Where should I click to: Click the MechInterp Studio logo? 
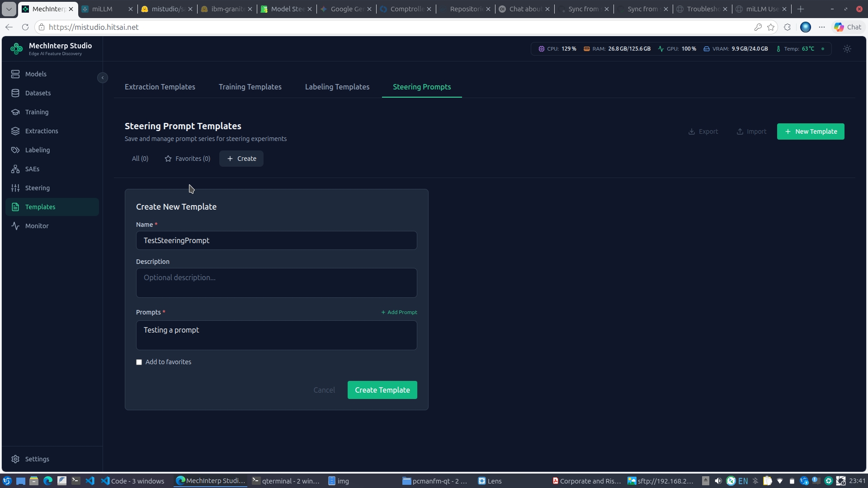[x=17, y=49]
